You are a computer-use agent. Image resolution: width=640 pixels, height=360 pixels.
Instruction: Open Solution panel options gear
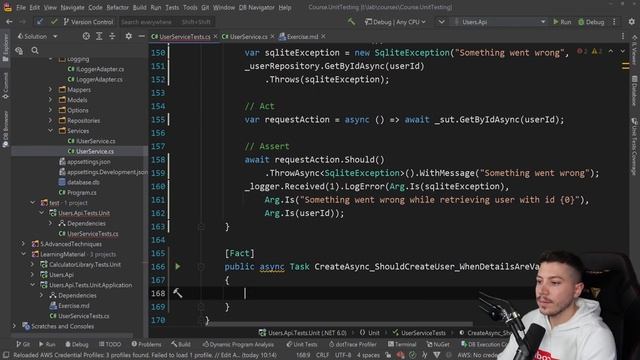tap(128, 36)
